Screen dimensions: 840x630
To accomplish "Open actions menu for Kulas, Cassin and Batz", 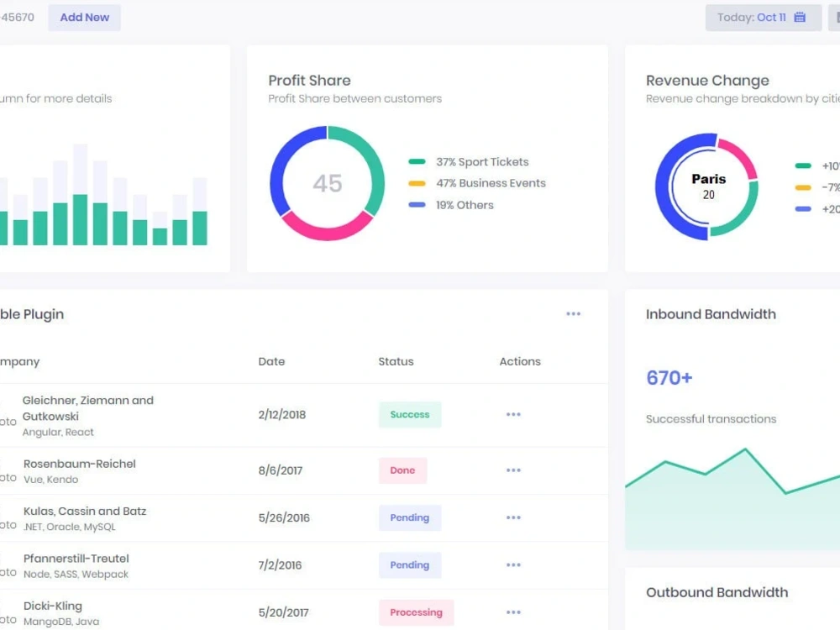I will [513, 517].
